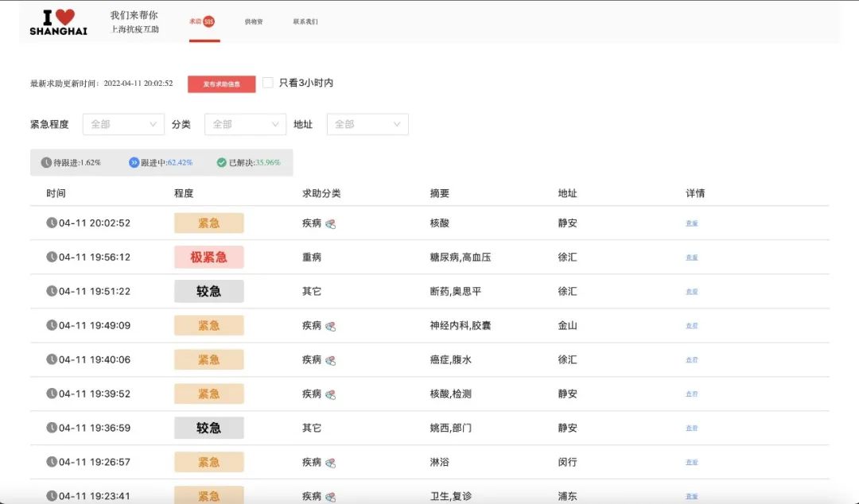Open the 分类 filter dropdown
859x504 pixels.
[246, 124]
